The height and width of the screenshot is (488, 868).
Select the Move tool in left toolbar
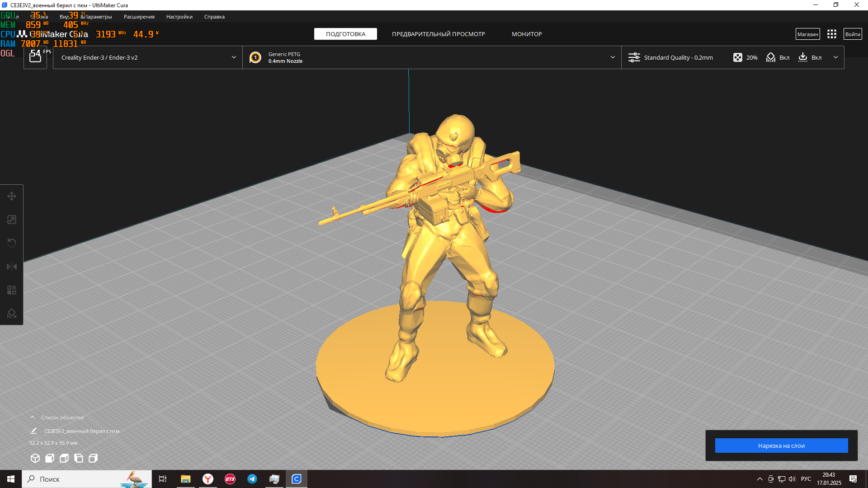click(12, 196)
